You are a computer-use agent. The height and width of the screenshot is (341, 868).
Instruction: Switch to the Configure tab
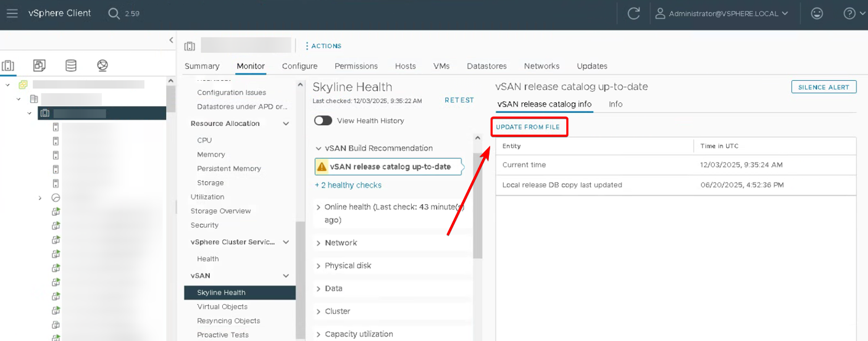[299, 66]
